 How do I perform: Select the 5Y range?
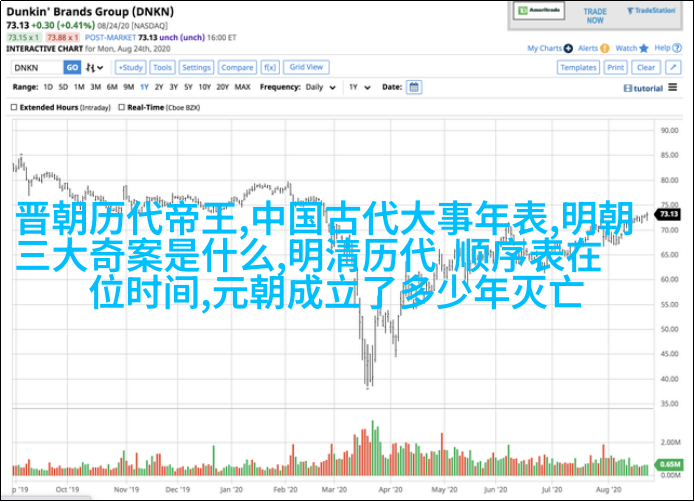(188, 87)
